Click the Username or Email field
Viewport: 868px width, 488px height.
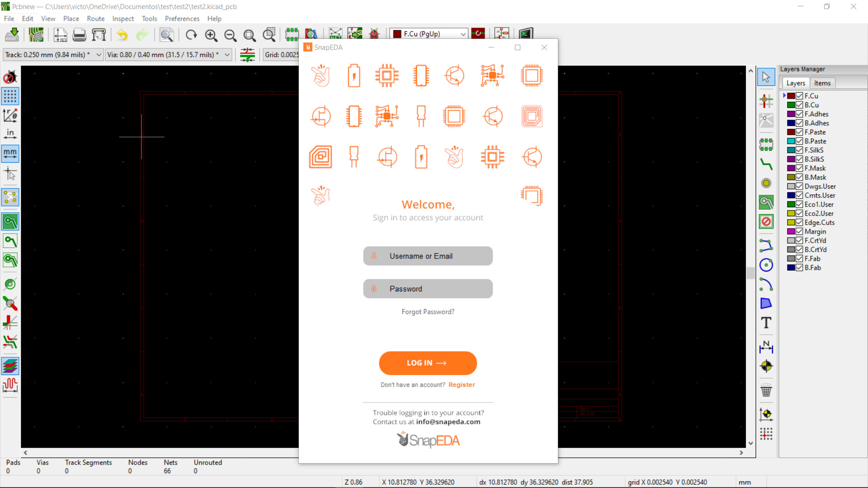point(428,256)
